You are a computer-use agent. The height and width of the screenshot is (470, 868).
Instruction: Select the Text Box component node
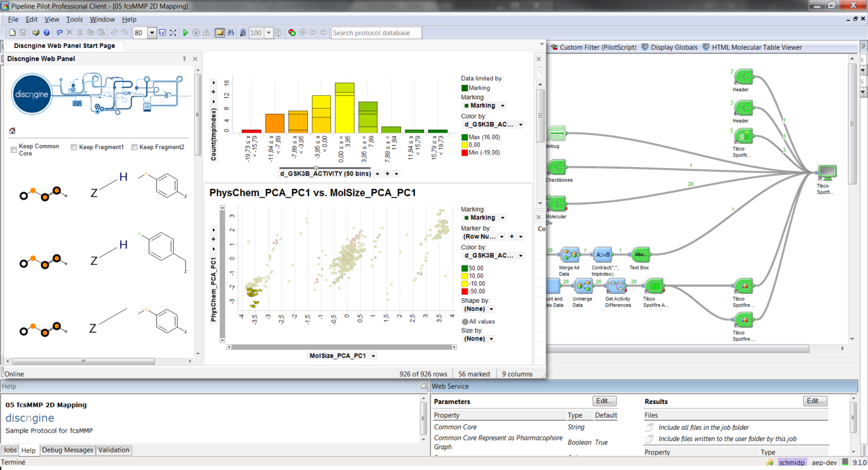[640, 254]
